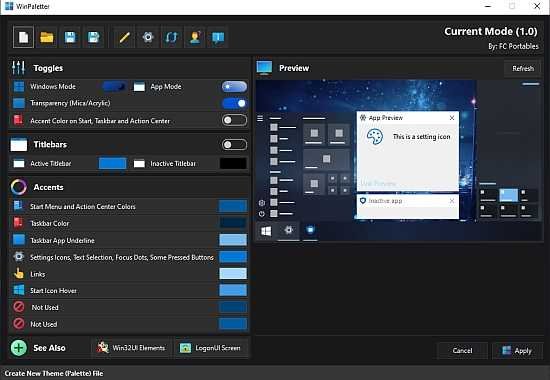
Task: Open Win32UI Elements editor
Action: [132, 348]
